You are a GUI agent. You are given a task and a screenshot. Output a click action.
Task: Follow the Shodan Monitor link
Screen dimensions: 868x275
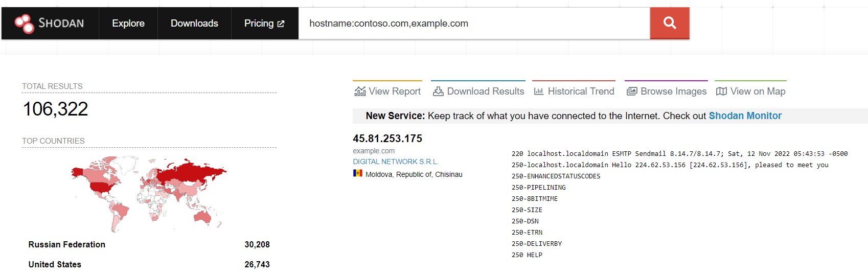tap(745, 116)
